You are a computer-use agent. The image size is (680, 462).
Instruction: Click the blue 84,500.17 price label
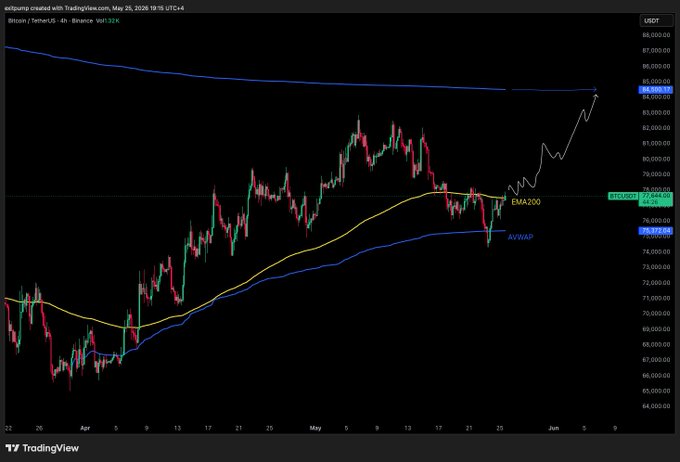tap(656, 90)
